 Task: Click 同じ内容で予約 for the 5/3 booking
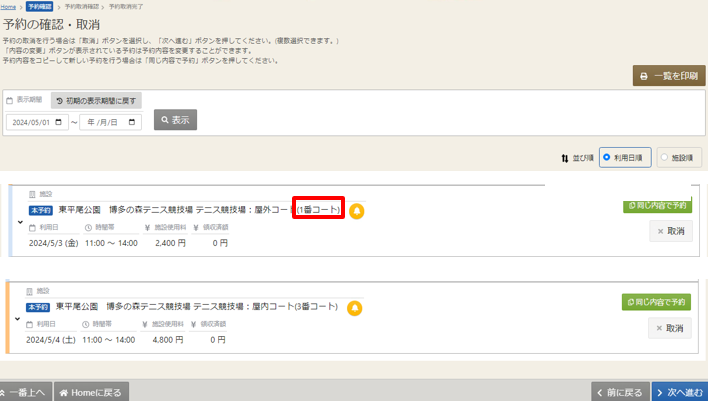point(657,206)
